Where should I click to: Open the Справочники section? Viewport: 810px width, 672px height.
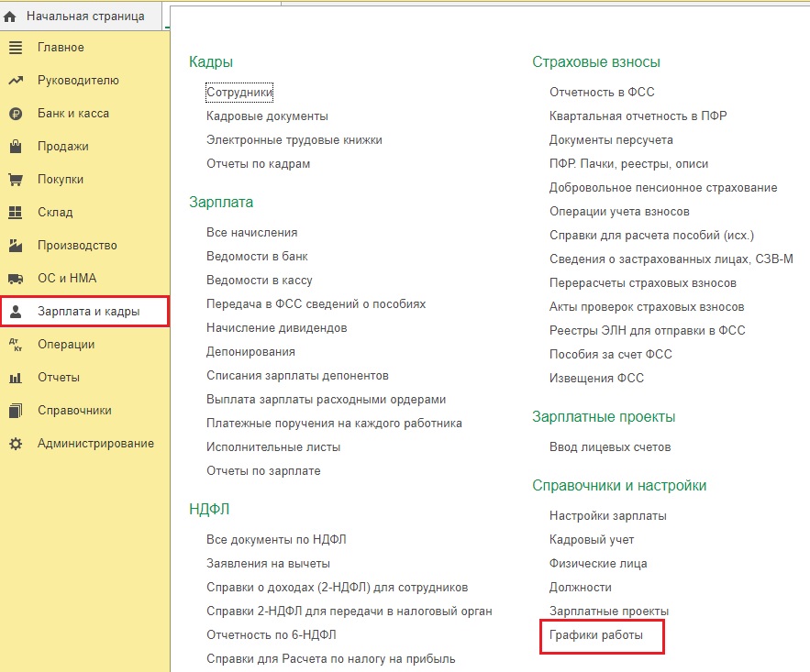74,411
